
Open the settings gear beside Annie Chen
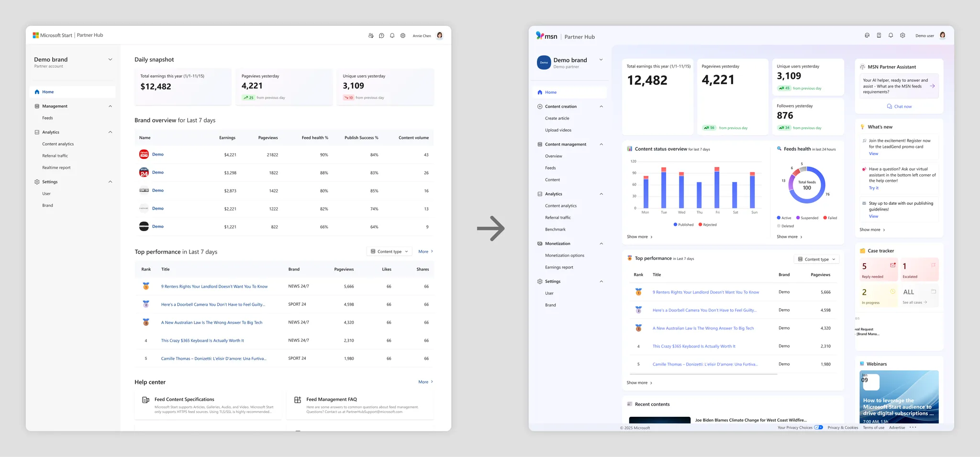(x=403, y=36)
